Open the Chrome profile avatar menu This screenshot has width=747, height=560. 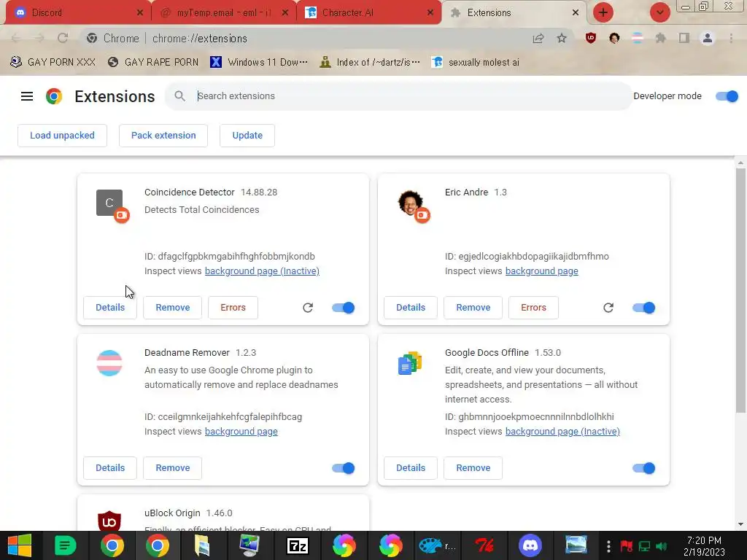(x=708, y=38)
